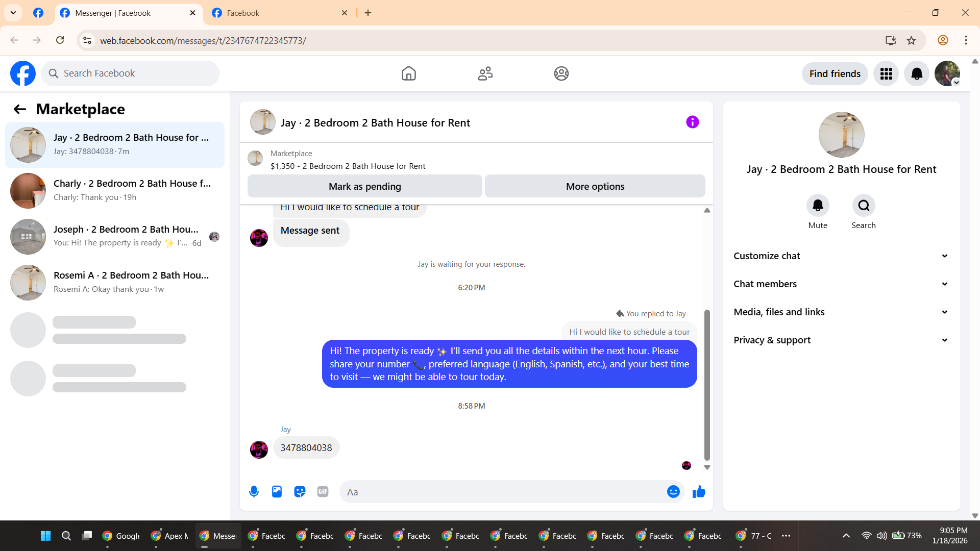Click the Find friends button
Screen dimensions: 980x551
[x=835, y=74]
